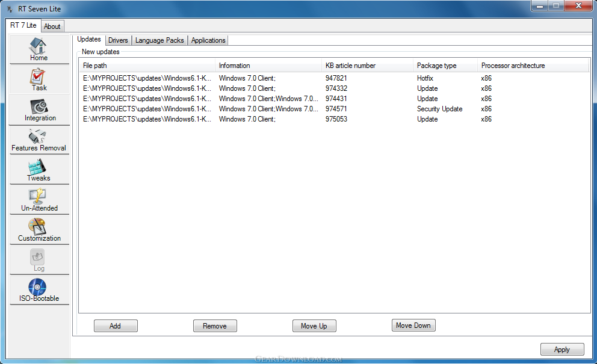This screenshot has width=597, height=364.
Task: Select the update row with KB 974332
Action: [334, 88]
